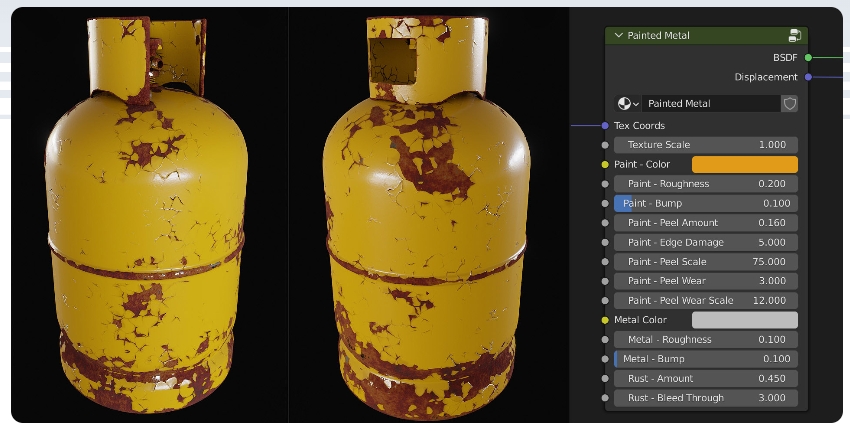Collapse the Painted Metal node header
The image size is (850, 431).
tap(619, 35)
